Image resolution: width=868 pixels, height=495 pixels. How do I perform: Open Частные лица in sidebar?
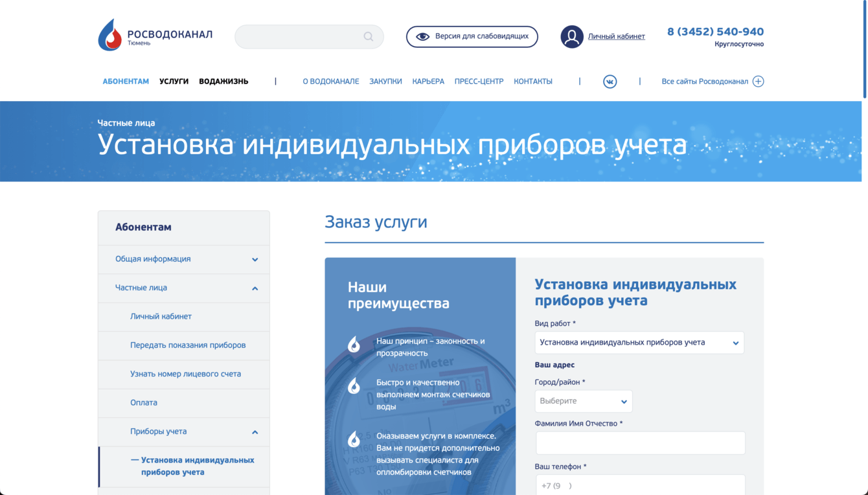pyautogui.click(x=141, y=288)
